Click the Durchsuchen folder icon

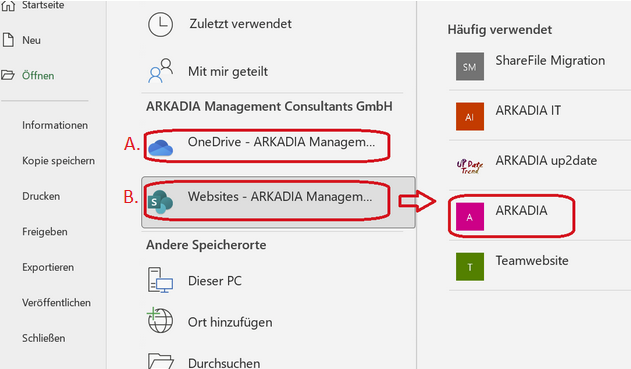(161, 361)
